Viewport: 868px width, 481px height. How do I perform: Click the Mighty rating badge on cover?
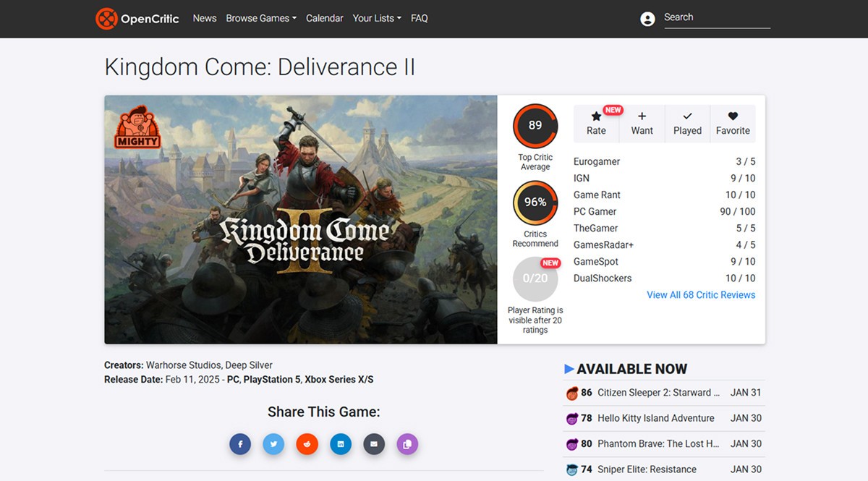pos(137,128)
